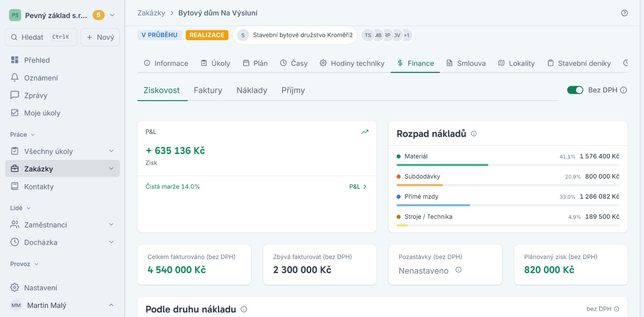Expand the Všechny úkoly submenu chevron
The width and height of the screenshot is (644, 317).
tap(111, 151)
